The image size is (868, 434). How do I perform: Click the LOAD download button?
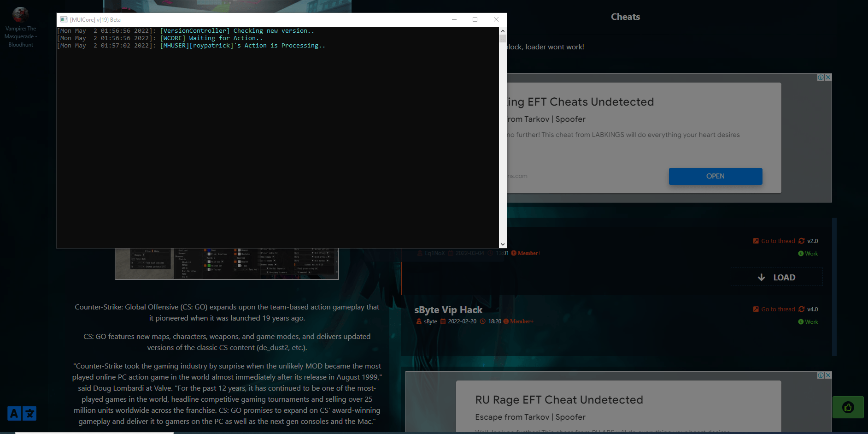coord(777,277)
